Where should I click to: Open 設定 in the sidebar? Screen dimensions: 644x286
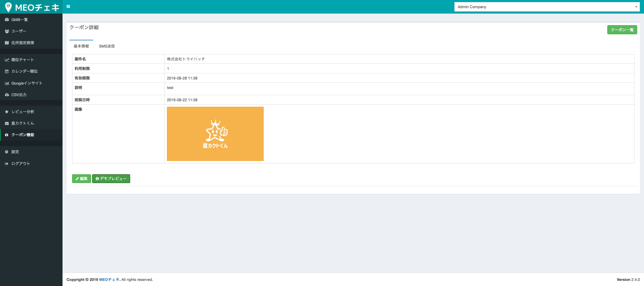[31, 152]
